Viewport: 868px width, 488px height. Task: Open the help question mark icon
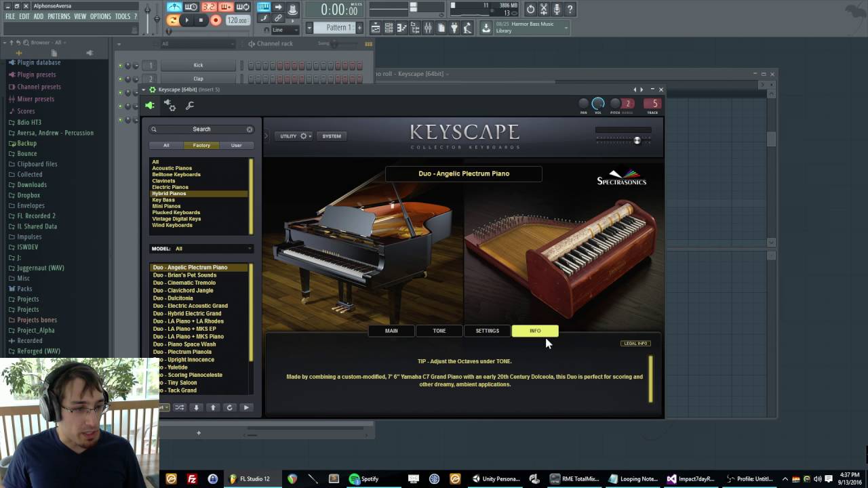[x=570, y=9]
